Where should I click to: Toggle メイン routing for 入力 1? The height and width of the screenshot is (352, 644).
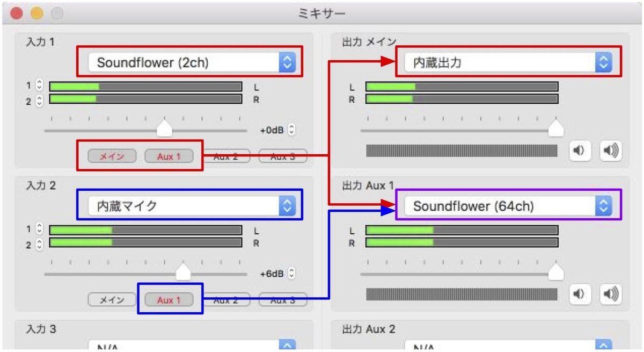(112, 156)
